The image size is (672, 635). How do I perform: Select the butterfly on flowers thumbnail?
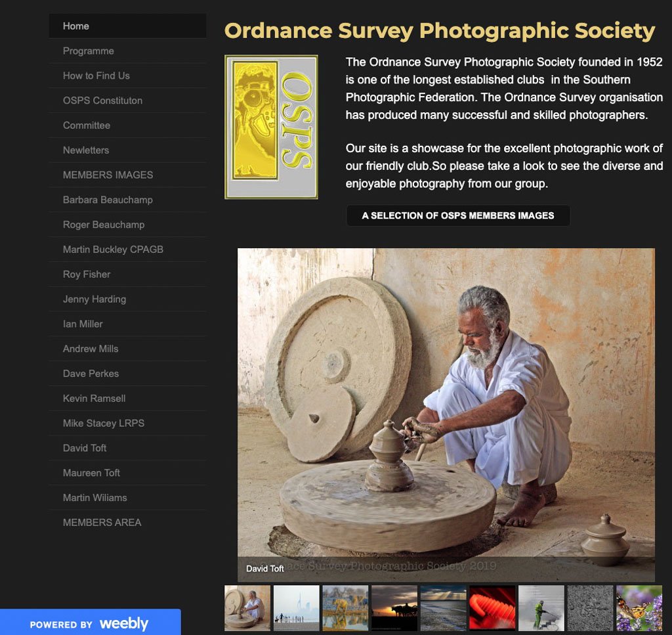pyautogui.click(x=639, y=607)
